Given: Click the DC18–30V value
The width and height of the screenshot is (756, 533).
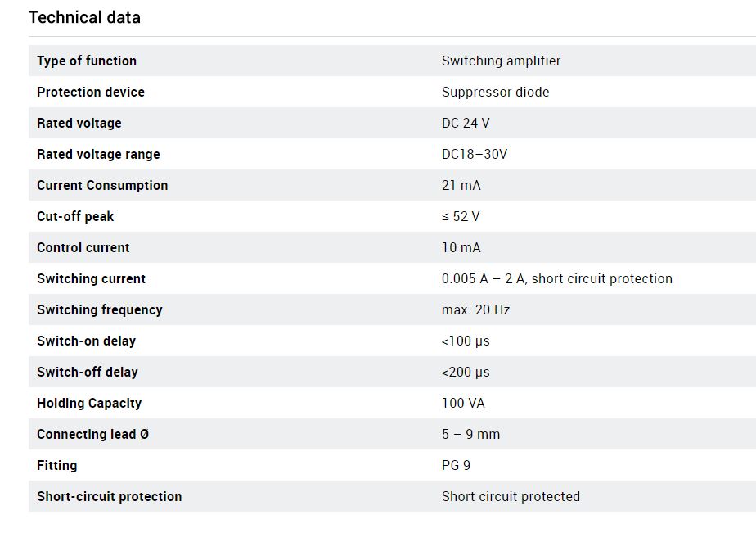Looking at the screenshot, I should [475, 155].
